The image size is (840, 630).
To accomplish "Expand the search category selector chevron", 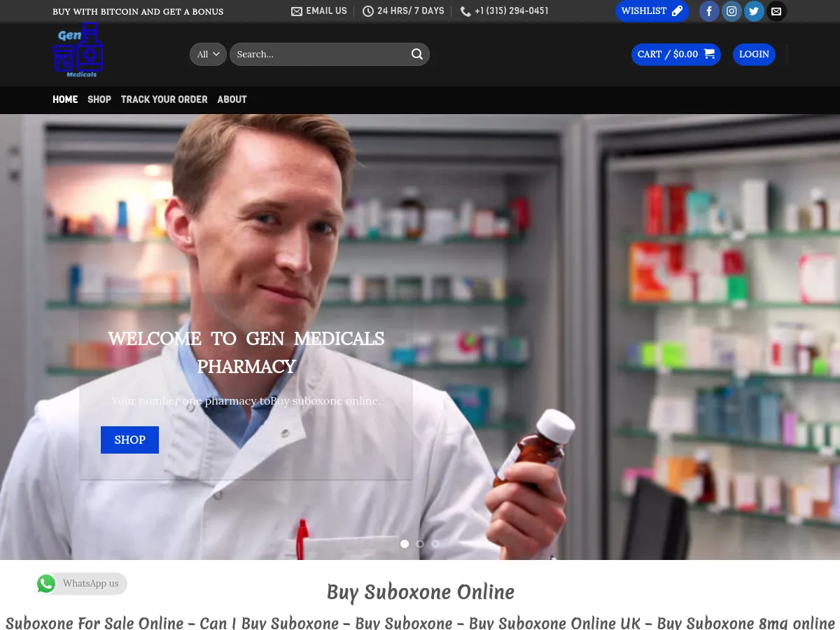I will pos(217,54).
